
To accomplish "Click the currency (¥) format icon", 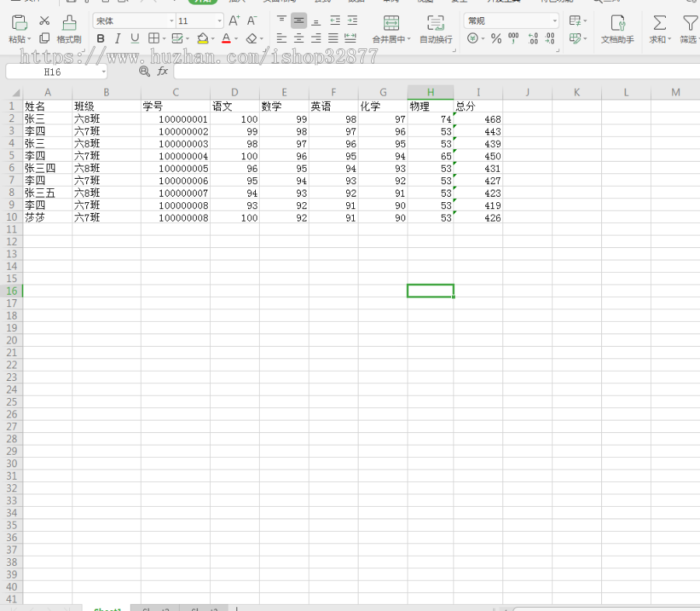I will pyautogui.click(x=472, y=38).
